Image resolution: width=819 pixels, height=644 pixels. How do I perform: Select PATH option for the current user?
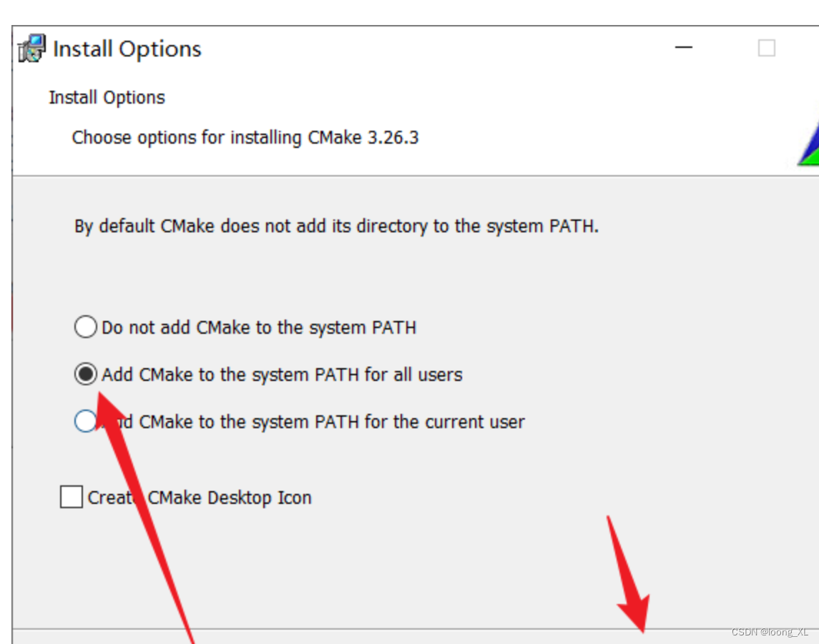point(85,421)
